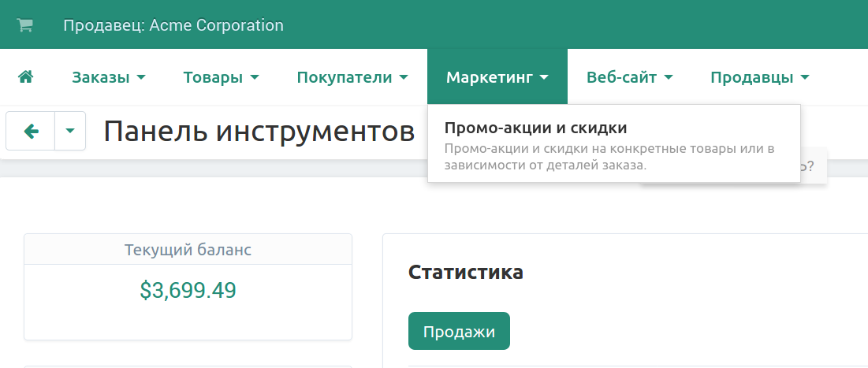Click the Продажи button
The height and width of the screenshot is (368, 868).
[459, 332]
